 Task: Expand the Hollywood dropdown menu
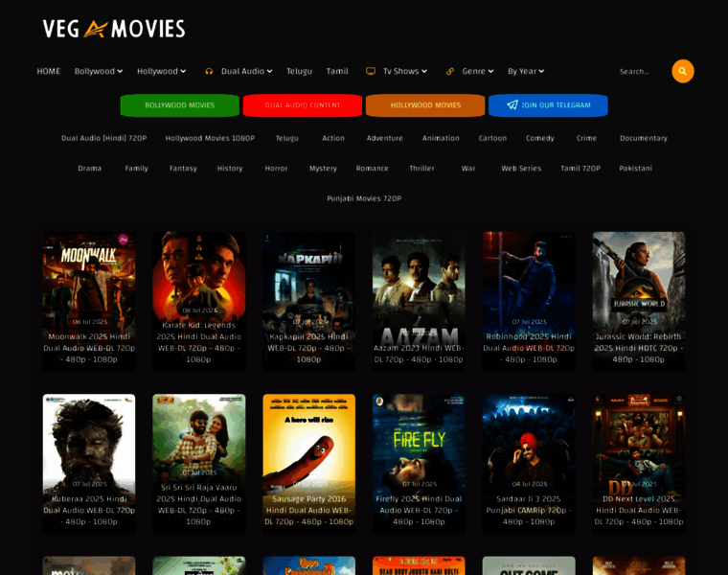pyautogui.click(x=161, y=71)
